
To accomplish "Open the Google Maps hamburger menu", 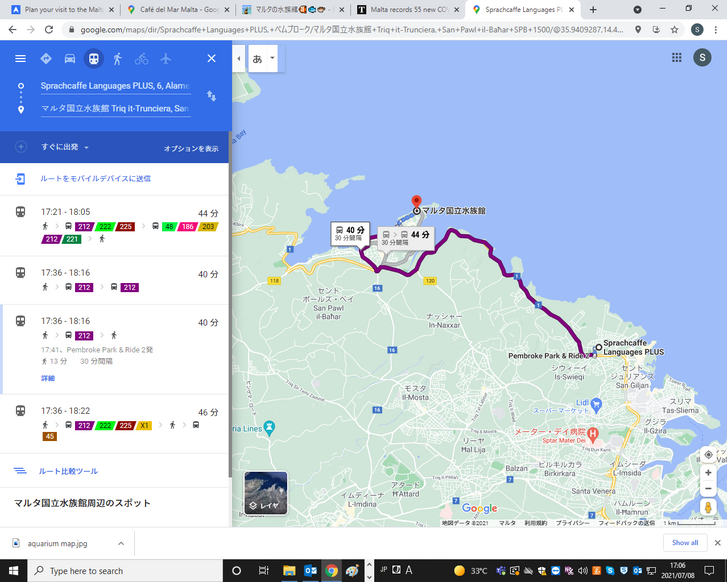I will tap(20, 58).
